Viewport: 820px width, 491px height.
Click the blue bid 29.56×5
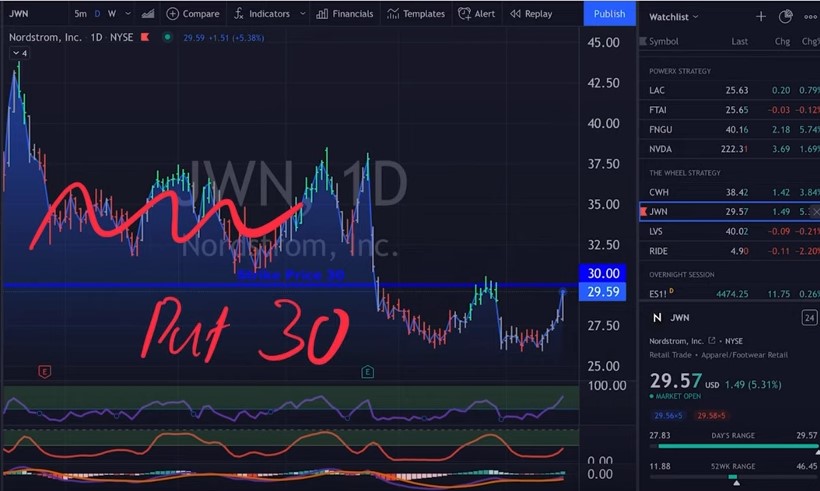click(x=668, y=416)
